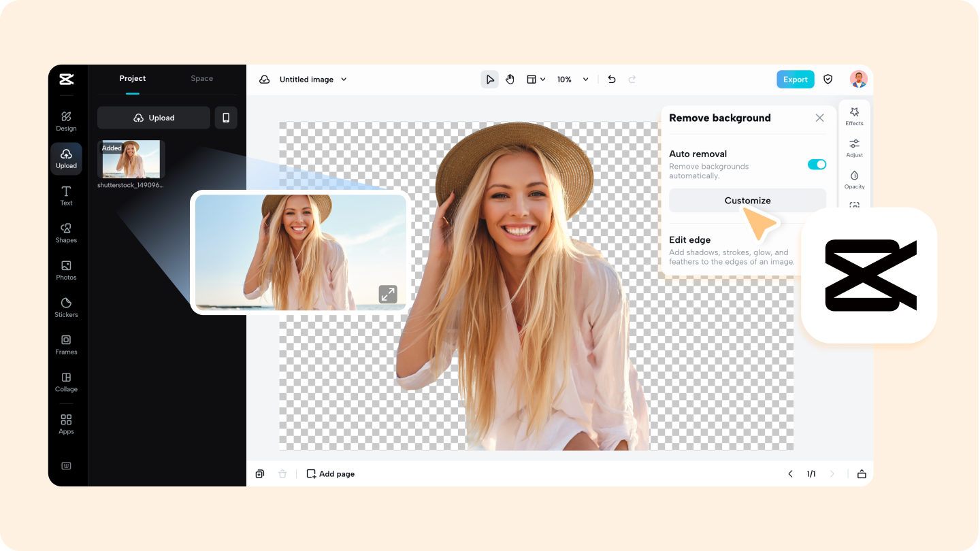980x551 pixels.
Task: Open the Adjust panel
Action: tap(854, 148)
